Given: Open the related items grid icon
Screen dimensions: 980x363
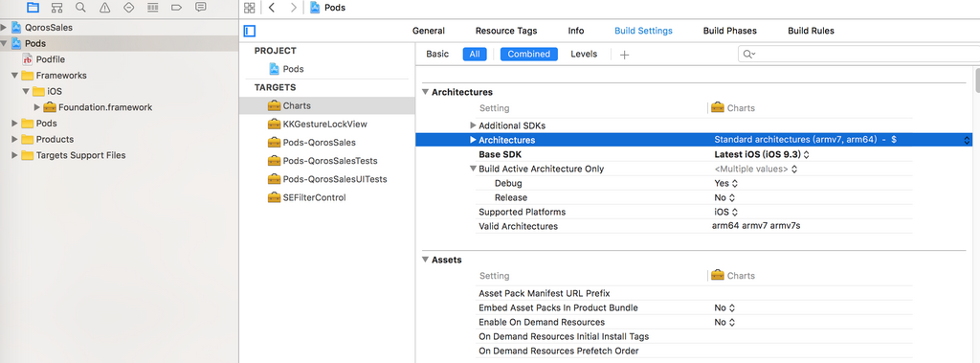Looking at the screenshot, I should [x=250, y=8].
